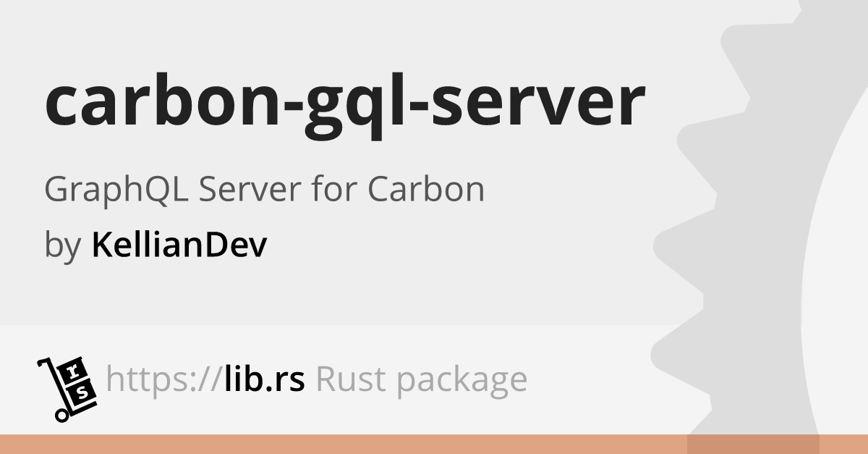
Task: Click the 'https://' prefix text
Action: tap(162, 380)
